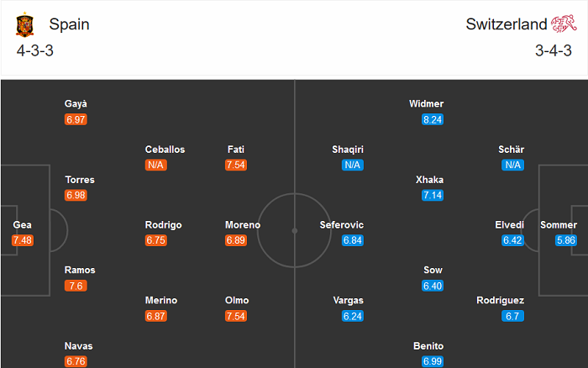
Task: Click the Spain team crest icon
Action: tap(24, 25)
